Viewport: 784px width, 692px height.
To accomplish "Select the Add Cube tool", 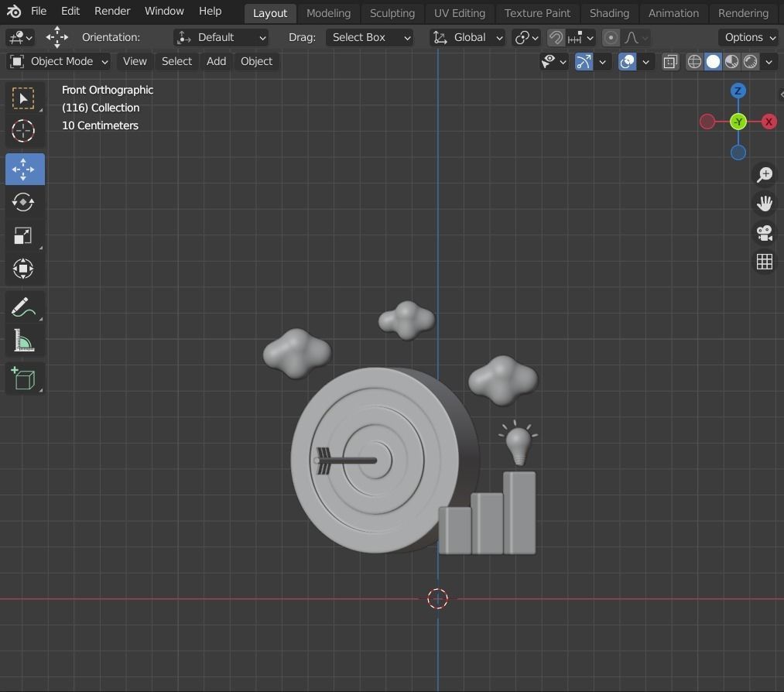I will (23, 379).
